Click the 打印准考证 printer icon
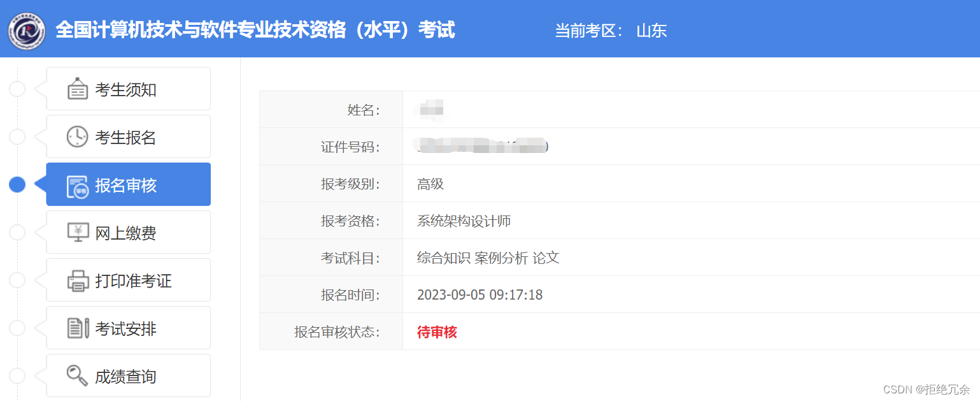Screen dimensions: 980x401 78,281
